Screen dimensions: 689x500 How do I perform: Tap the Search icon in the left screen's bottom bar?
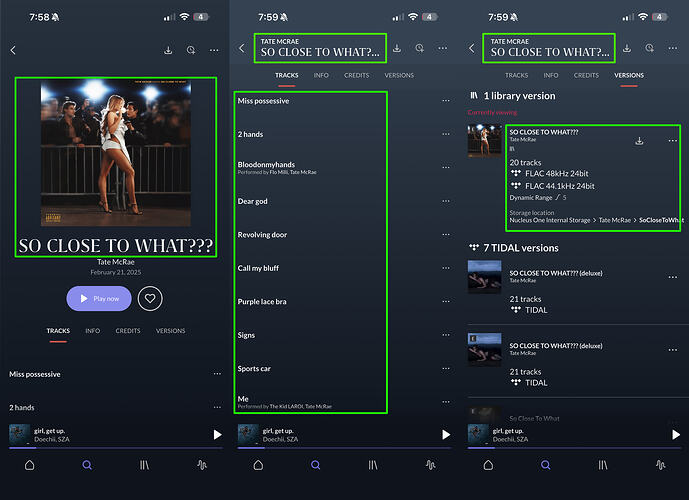click(87, 465)
